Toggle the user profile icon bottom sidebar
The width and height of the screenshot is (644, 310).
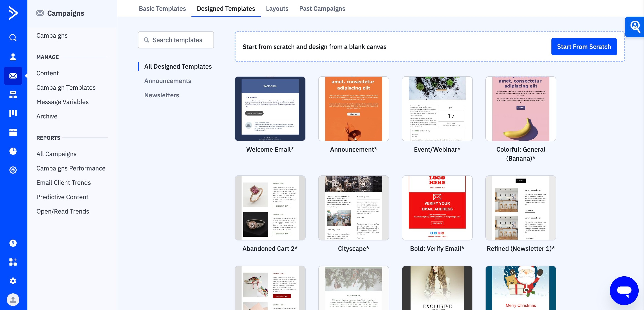[12, 299]
